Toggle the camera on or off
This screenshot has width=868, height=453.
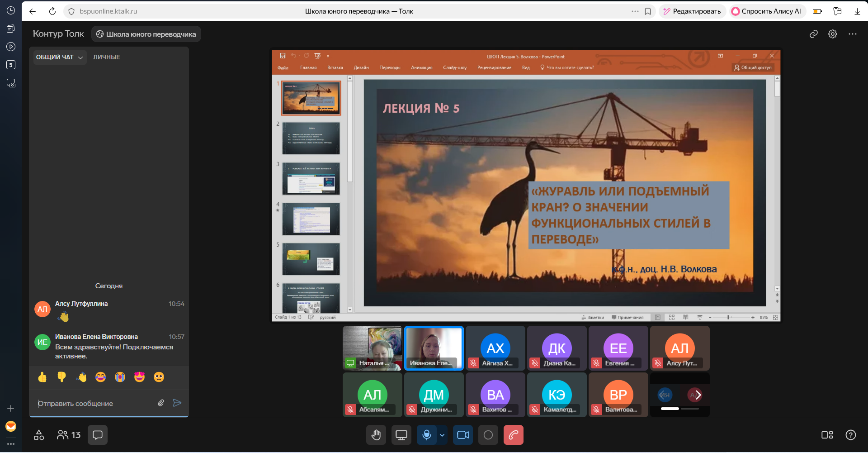coord(463,435)
